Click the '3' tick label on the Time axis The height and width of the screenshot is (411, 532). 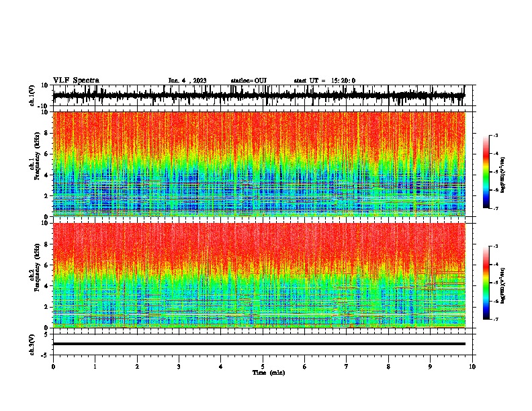tap(179, 367)
